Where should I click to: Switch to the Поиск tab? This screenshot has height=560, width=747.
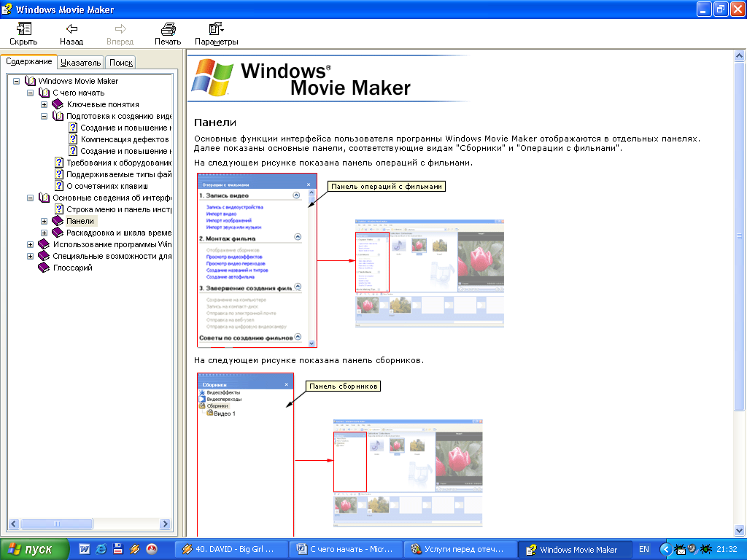tap(120, 63)
